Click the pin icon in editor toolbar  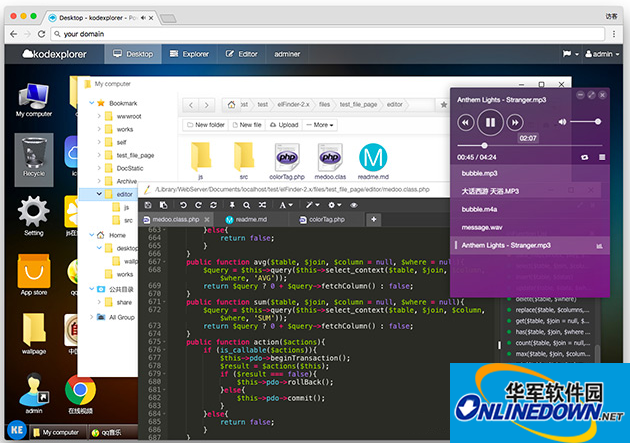point(232,205)
